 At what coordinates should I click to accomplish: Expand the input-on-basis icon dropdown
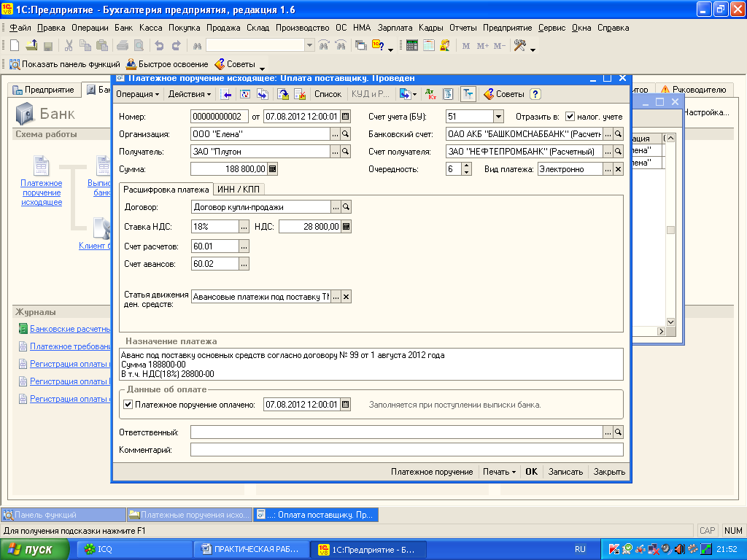coord(409,94)
